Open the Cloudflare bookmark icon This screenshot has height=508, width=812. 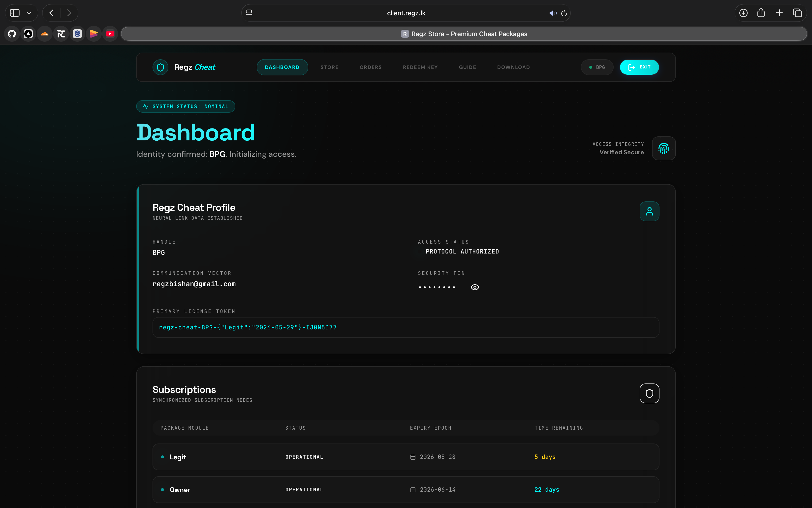[x=45, y=34]
